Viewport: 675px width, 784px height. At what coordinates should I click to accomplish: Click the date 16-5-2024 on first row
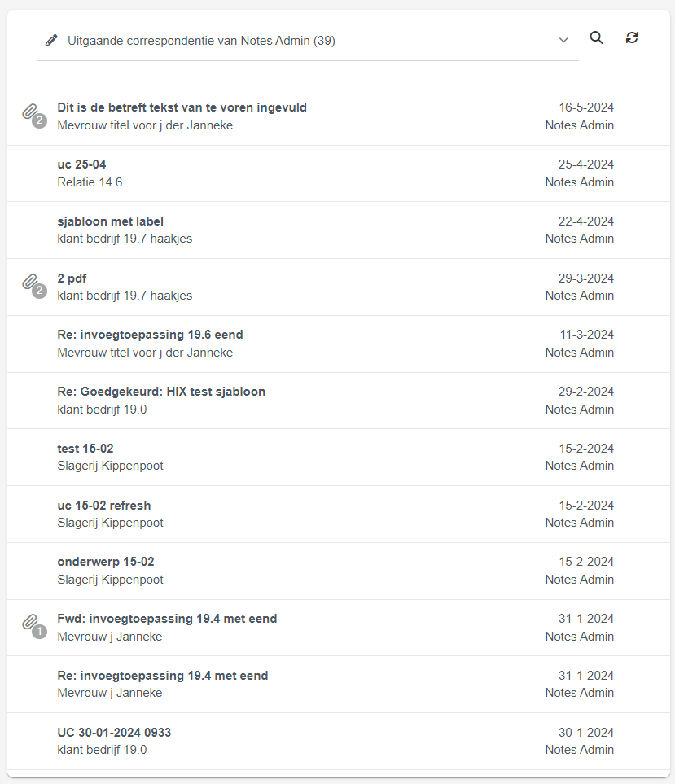(586, 107)
